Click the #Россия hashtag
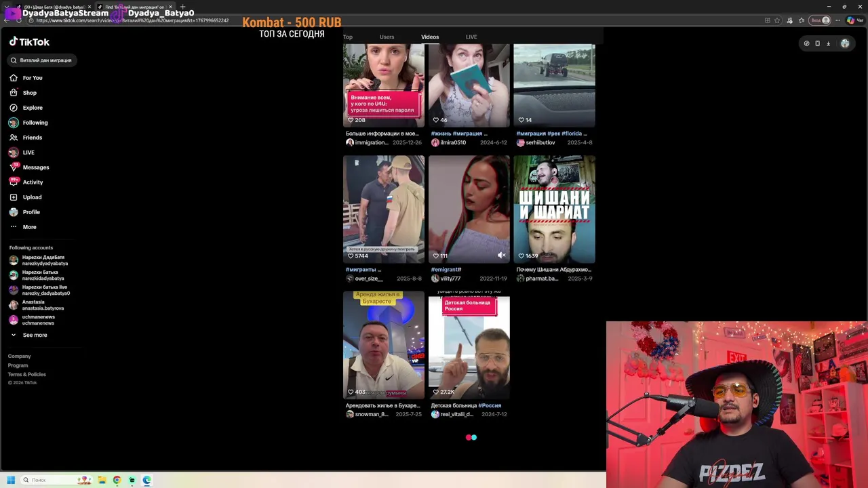Image resolution: width=868 pixels, height=488 pixels. click(x=490, y=405)
